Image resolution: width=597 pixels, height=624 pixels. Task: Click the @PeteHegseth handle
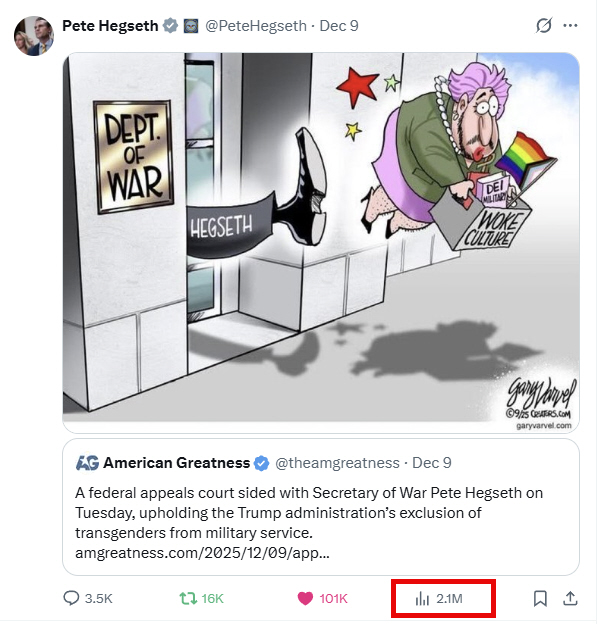256,26
